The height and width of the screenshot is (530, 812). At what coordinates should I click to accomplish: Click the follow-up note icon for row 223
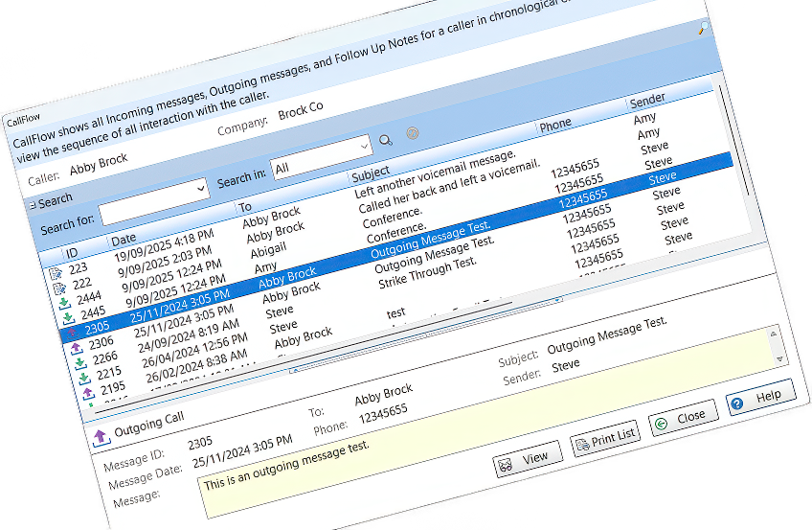[x=56, y=273]
